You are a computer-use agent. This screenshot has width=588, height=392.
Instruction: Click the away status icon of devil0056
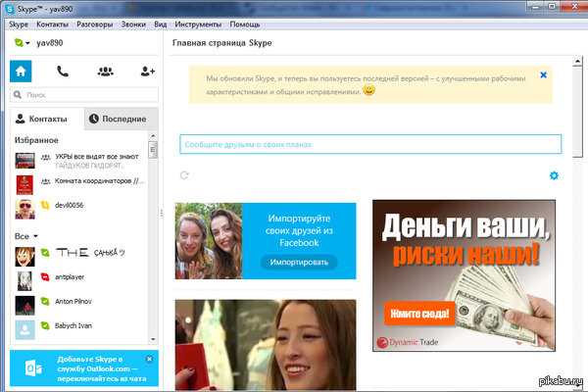coord(45,205)
